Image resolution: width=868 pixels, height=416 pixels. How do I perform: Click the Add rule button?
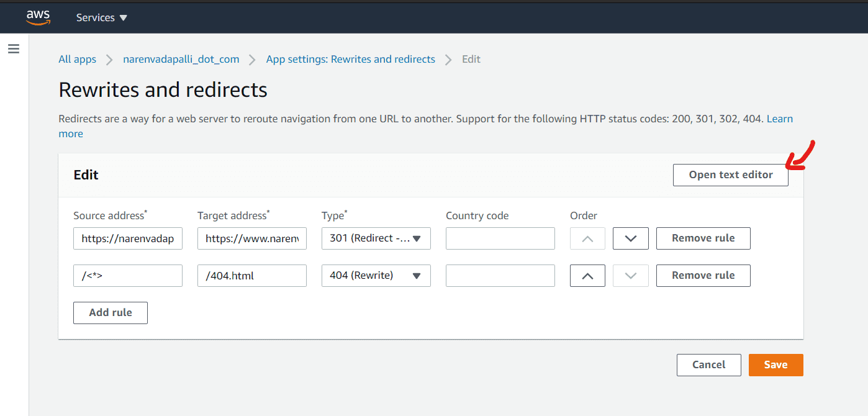tap(111, 313)
